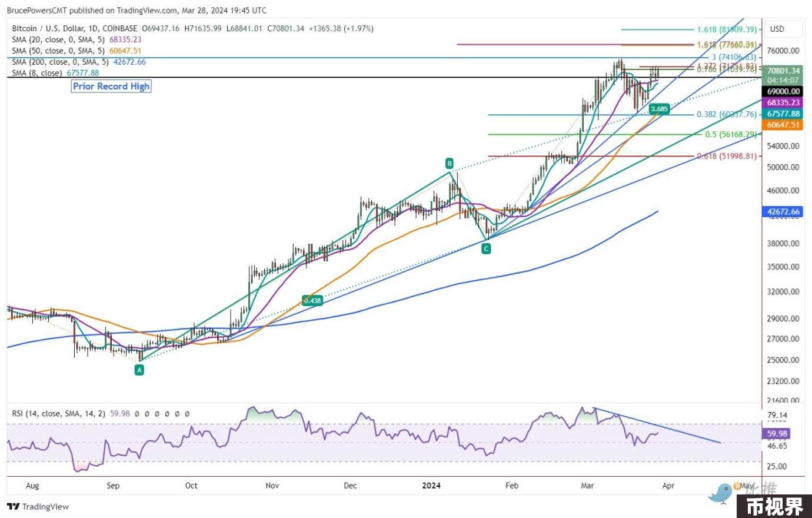Click the 35000.00 price axis tick
The width and height of the screenshot is (812, 518).
tap(784, 267)
